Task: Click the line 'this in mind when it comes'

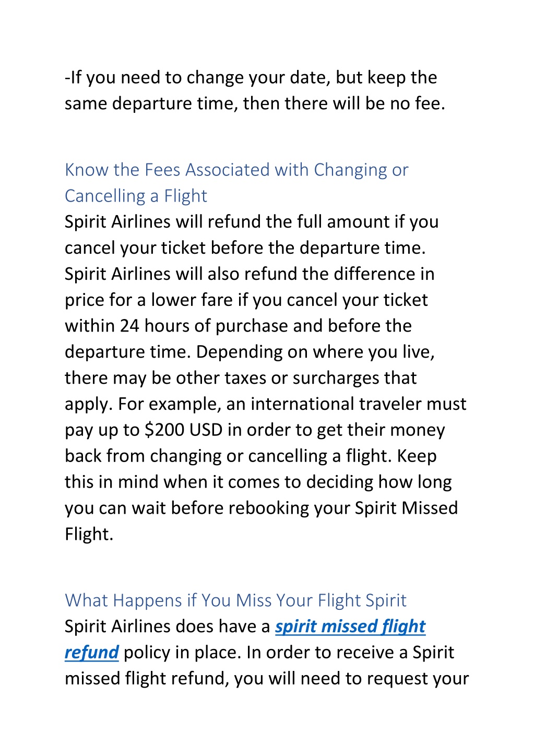Action: [258, 482]
